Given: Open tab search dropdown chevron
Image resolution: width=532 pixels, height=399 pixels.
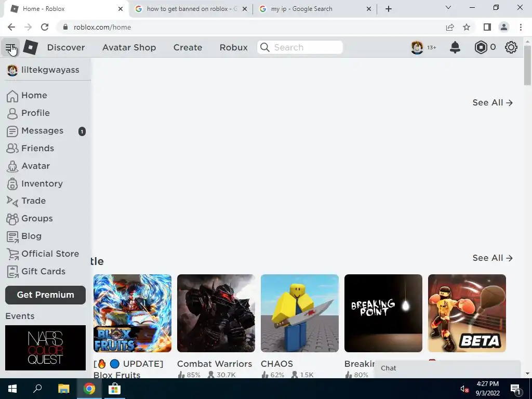Looking at the screenshot, I should (448, 7).
